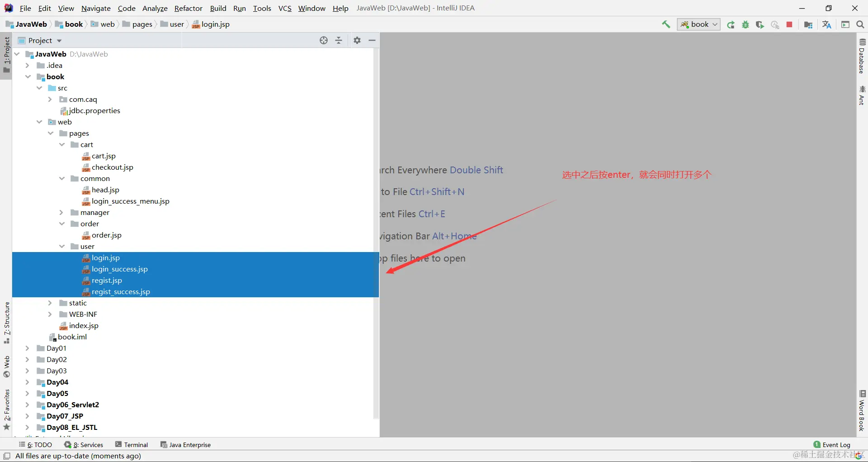Open the Terminal tool window
Image resolution: width=868 pixels, height=462 pixels.
pos(132,445)
